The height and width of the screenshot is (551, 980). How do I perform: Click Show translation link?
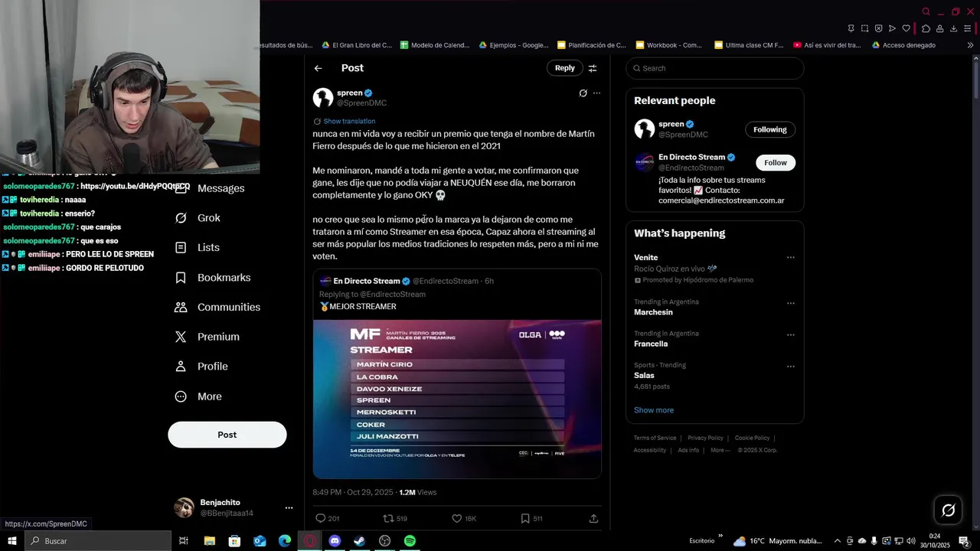(x=349, y=121)
